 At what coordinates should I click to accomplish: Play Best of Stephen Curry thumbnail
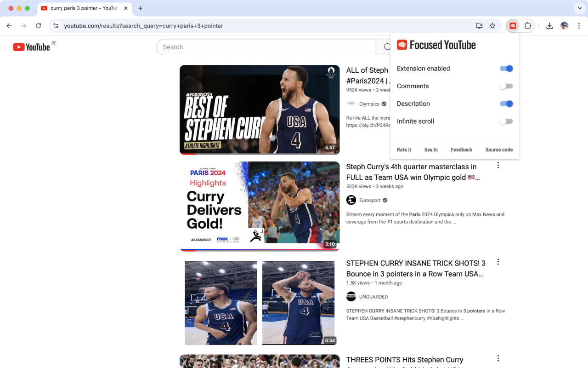tap(260, 109)
